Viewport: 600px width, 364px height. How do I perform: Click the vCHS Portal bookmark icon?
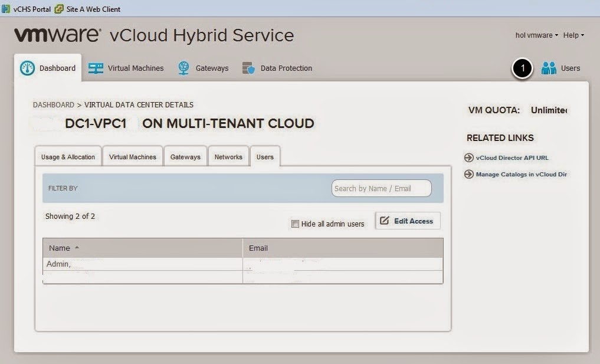click(x=6, y=9)
